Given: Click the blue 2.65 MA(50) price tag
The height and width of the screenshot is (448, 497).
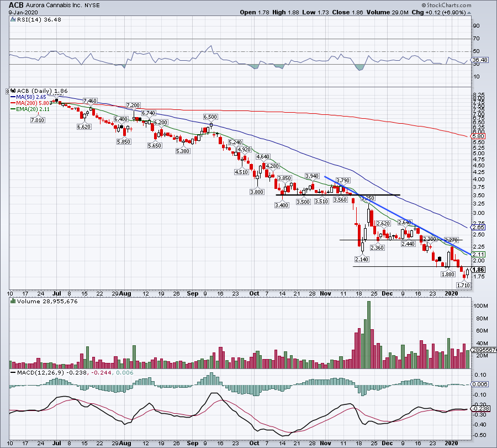Looking at the screenshot, I should 478,228.
